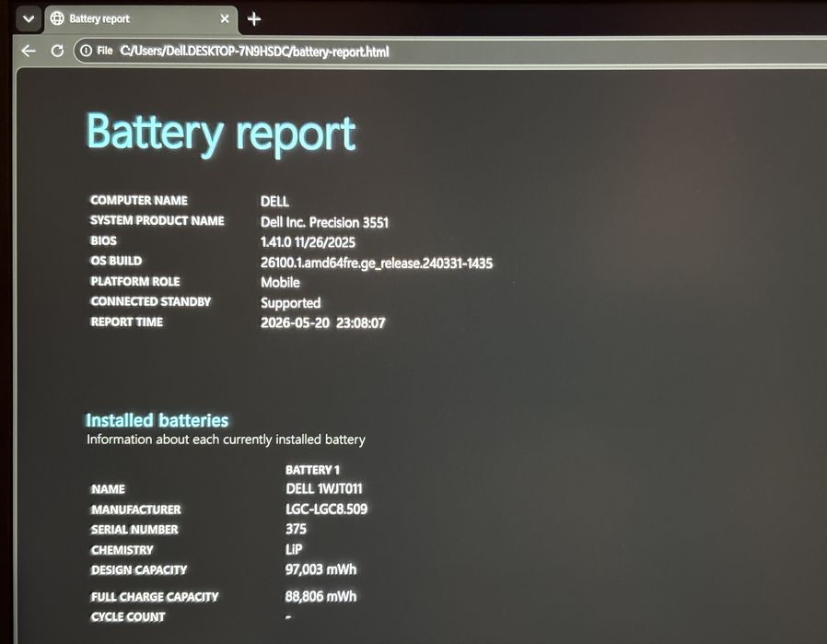Select the "FULL CHARGE CAPACITY" row label
Screen dimensions: 827x644
click(155, 597)
